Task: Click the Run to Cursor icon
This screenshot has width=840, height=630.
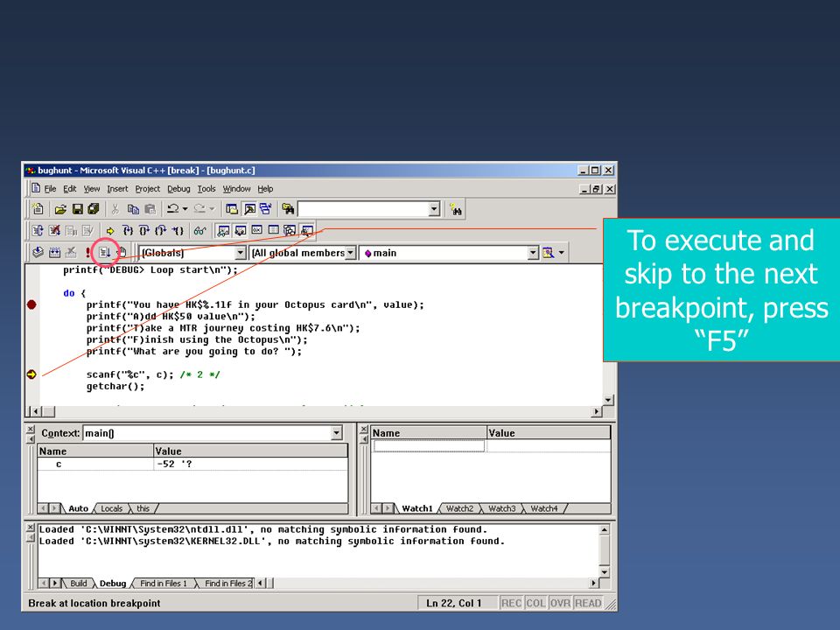Action: coord(178,231)
